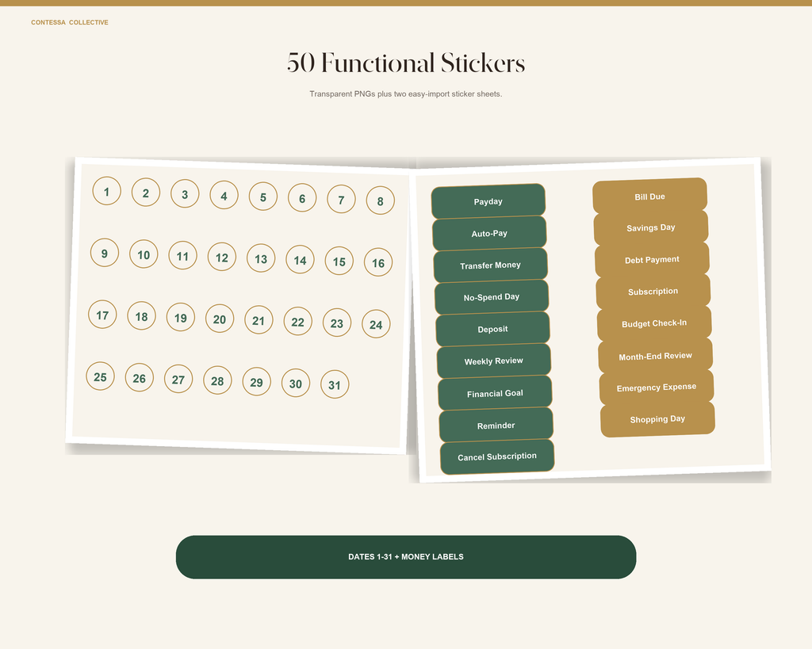Choose the date 17 circle sticker
The width and height of the screenshot is (812, 649).
tap(102, 315)
